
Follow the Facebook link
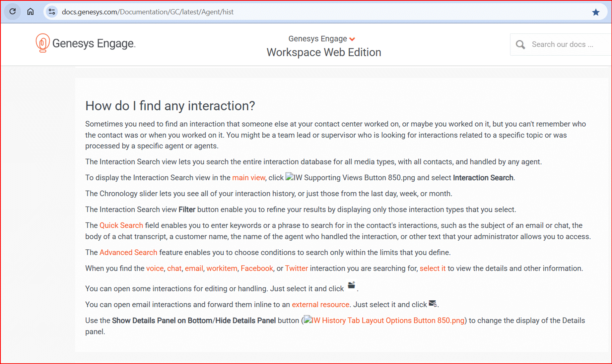257,269
